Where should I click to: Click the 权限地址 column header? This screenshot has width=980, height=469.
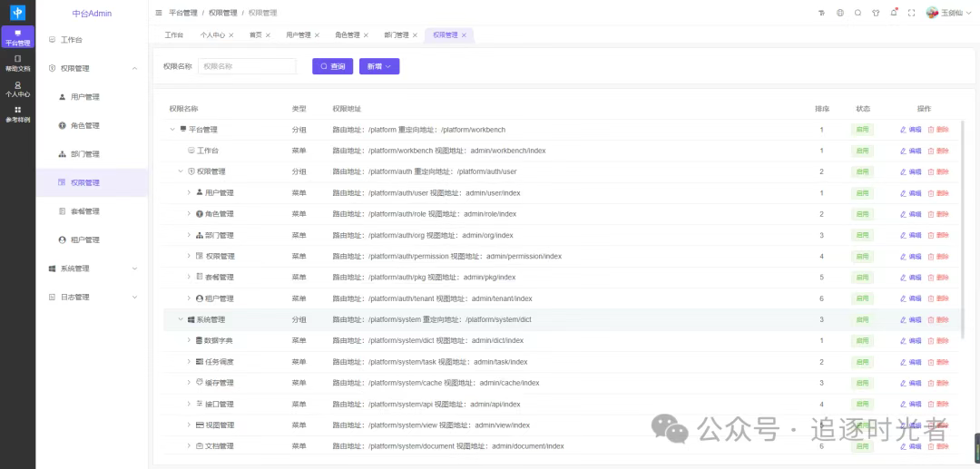pos(347,109)
